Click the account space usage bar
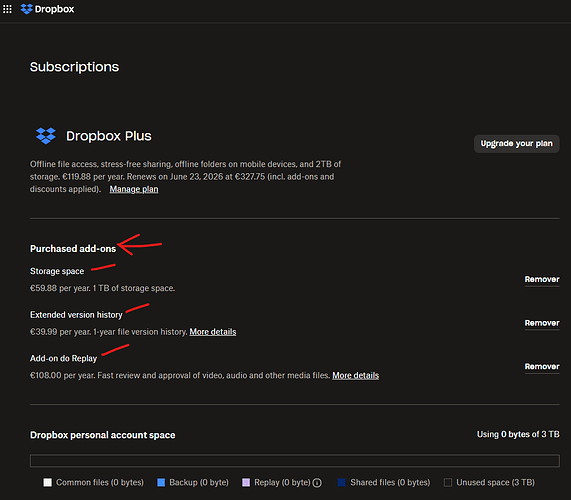Screen dimensions: 571x500 pos(295,461)
